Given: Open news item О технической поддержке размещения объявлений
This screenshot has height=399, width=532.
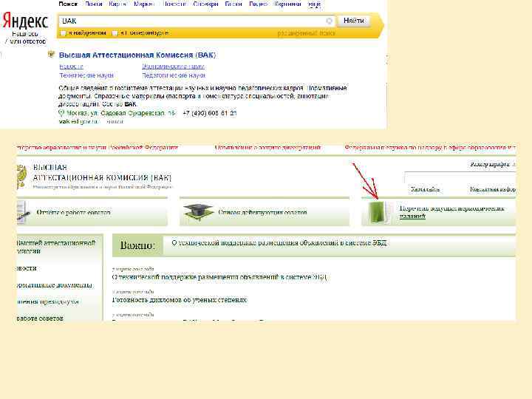Looking at the screenshot, I should click(219, 277).
